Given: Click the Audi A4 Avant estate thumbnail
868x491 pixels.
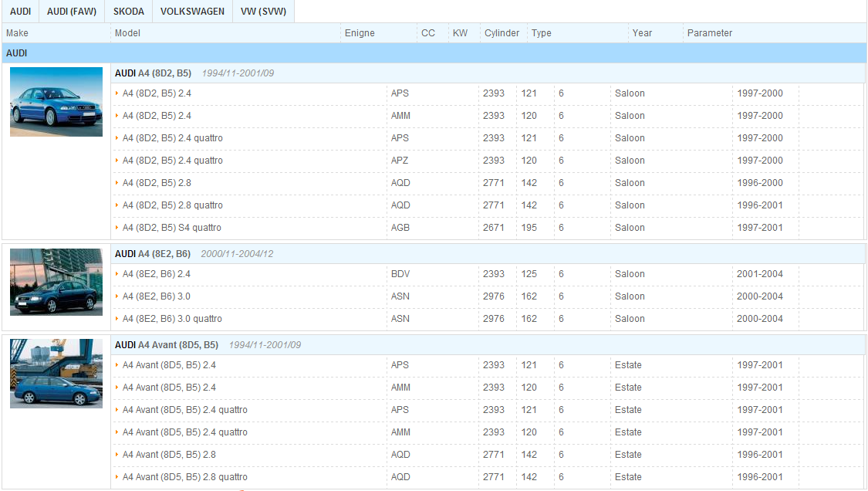Looking at the screenshot, I should pyautogui.click(x=56, y=374).
